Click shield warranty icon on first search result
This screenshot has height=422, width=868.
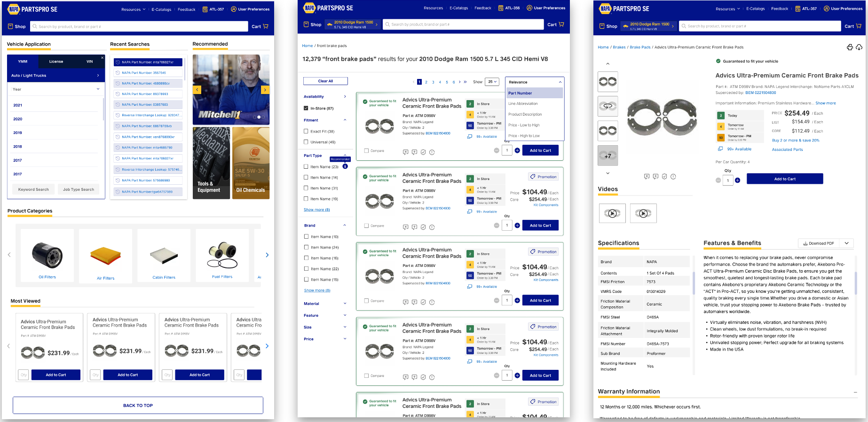[x=423, y=152]
